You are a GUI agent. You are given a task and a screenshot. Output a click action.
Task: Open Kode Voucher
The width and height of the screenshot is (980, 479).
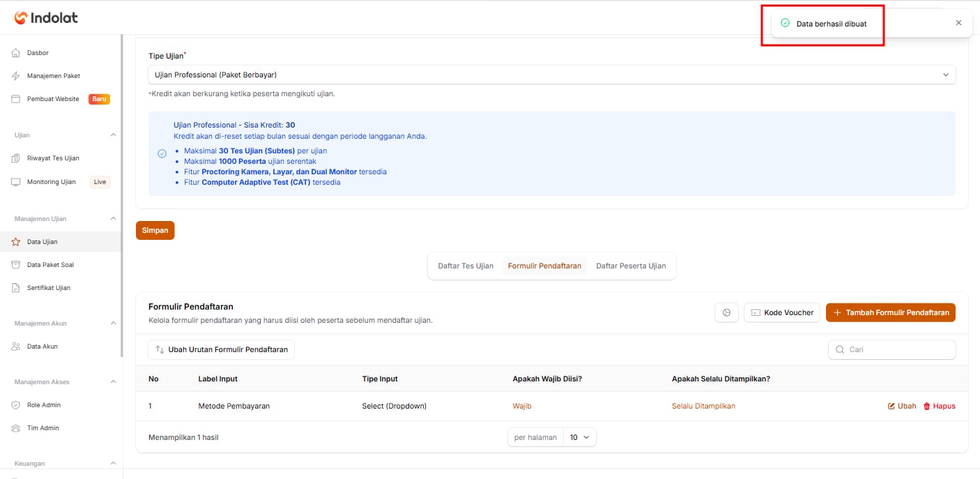tap(782, 312)
